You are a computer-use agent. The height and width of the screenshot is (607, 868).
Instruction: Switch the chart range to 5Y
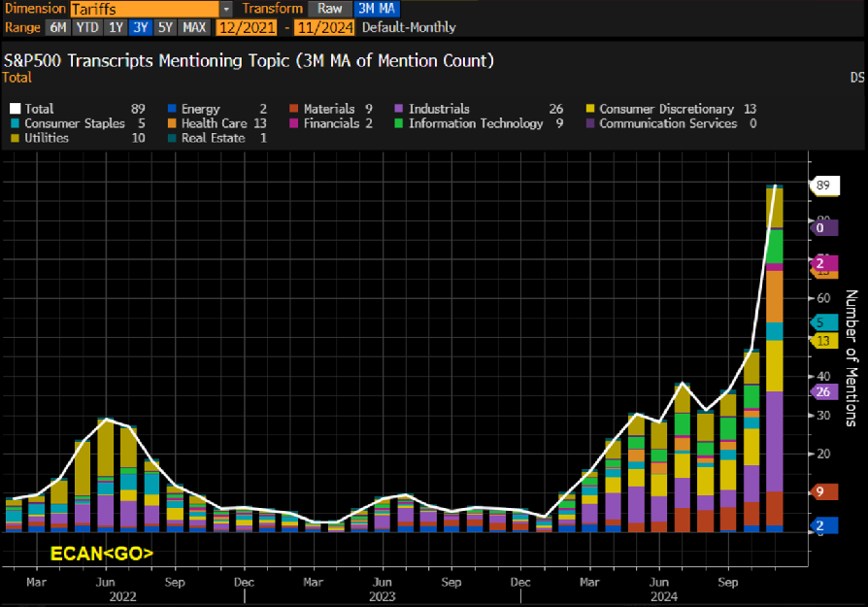166,27
